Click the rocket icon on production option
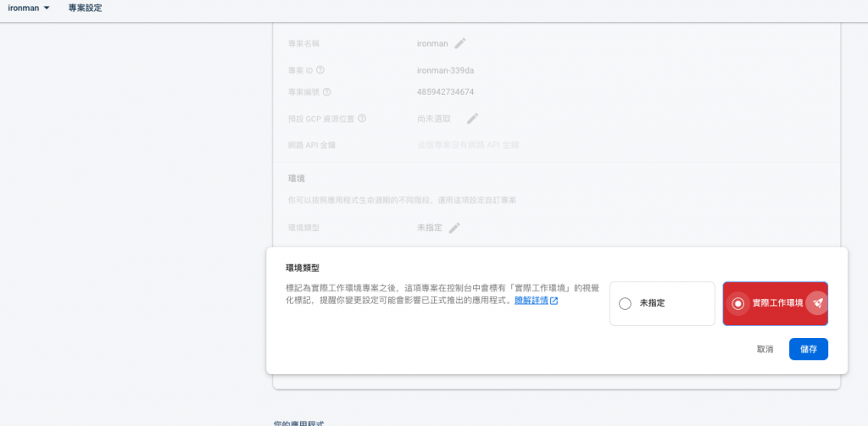 click(817, 303)
